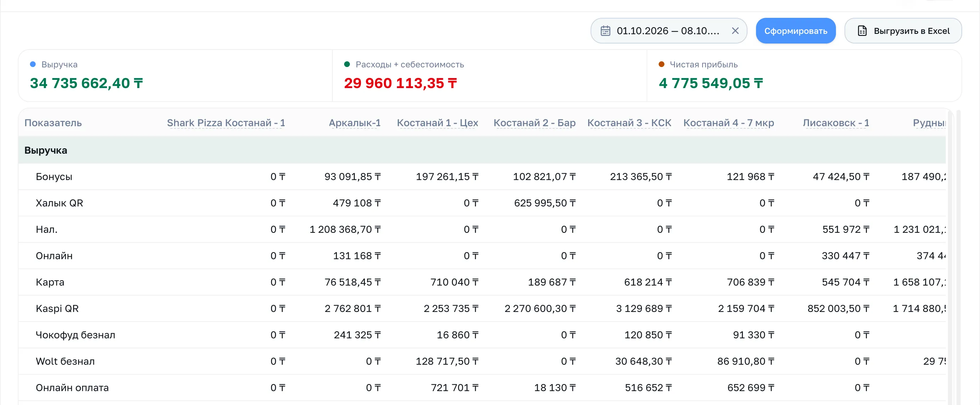Click the Чистая прибыль label
Image resolution: width=980 pixels, height=405 pixels.
click(x=703, y=65)
